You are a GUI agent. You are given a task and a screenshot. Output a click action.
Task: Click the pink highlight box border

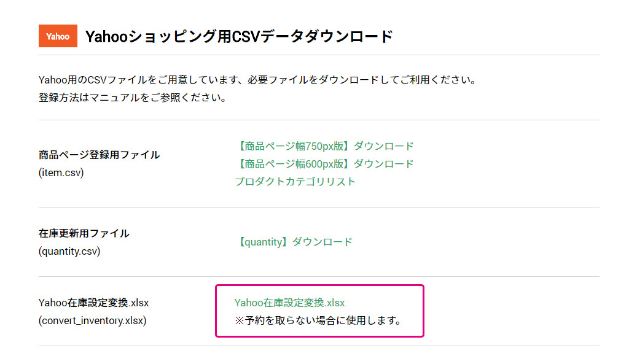[x=319, y=285]
